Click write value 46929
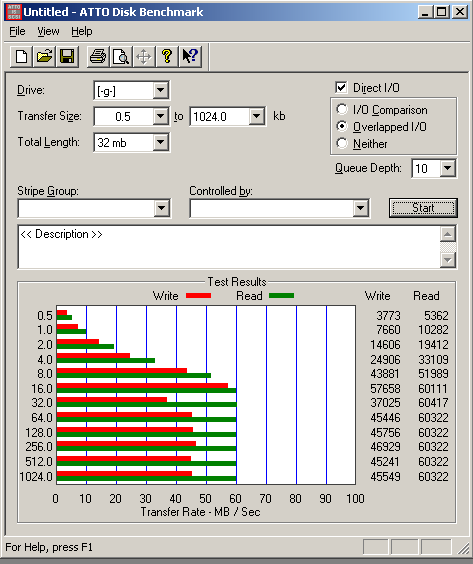Image resolution: width=473 pixels, height=564 pixels. click(x=385, y=447)
